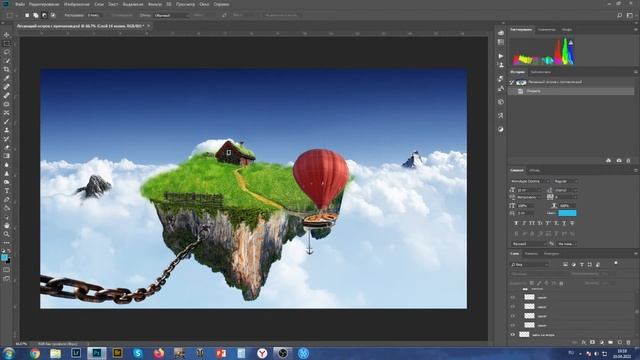The image size is (640, 360).
Task: Add a layer mask
Action: coord(592,342)
